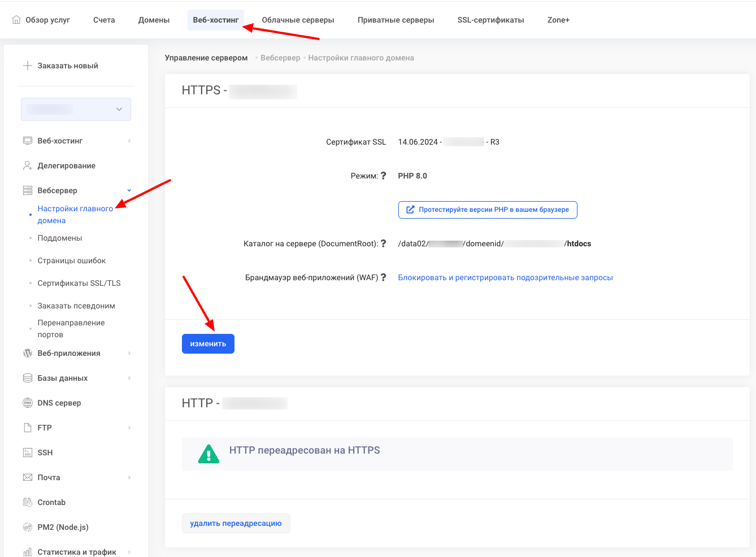Click the SSH terminal icon in sidebar
Screen dimensions: 756x557
click(x=27, y=452)
